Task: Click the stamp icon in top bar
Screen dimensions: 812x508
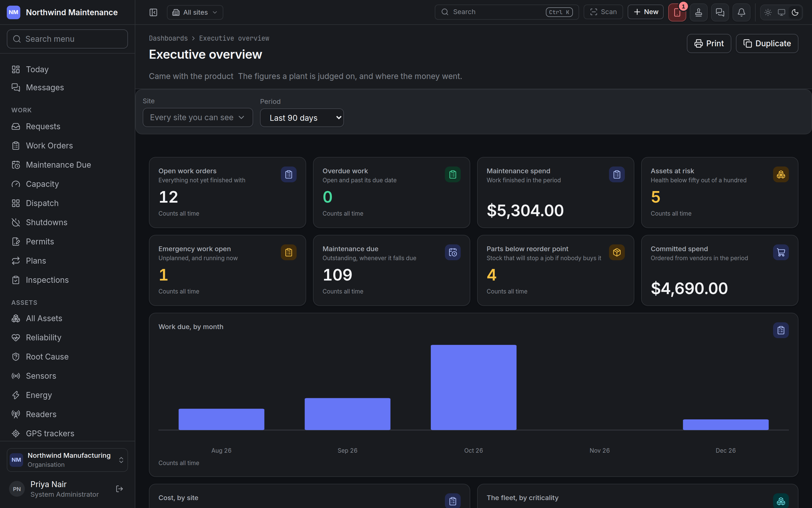Action: (x=699, y=12)
